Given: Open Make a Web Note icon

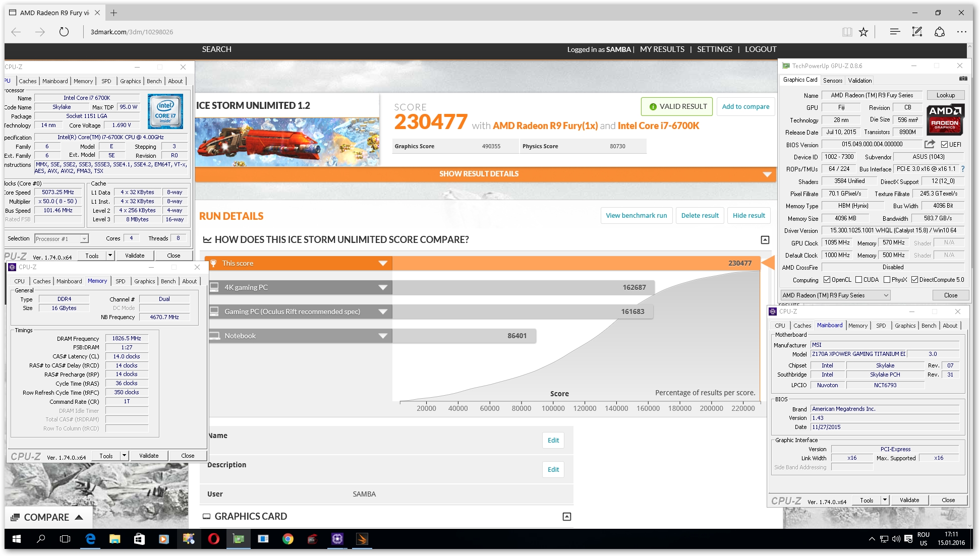Looking at the screenshot, I should (x=917, y=32).
